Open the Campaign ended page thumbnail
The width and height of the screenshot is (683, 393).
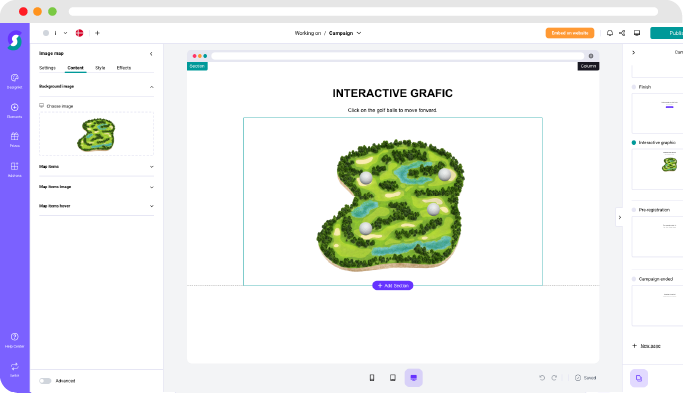(x=657, y=306)
